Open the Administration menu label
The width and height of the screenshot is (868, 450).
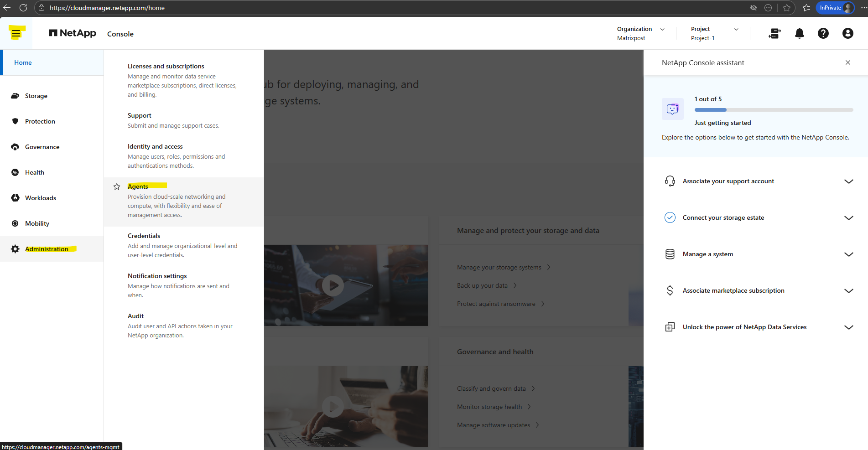point(47,249)
